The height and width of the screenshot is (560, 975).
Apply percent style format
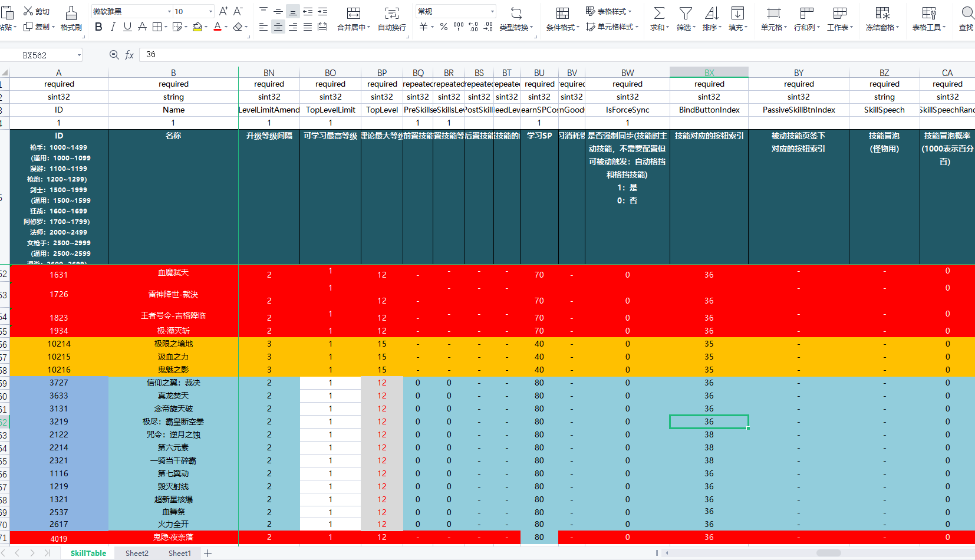click(443, 27)
